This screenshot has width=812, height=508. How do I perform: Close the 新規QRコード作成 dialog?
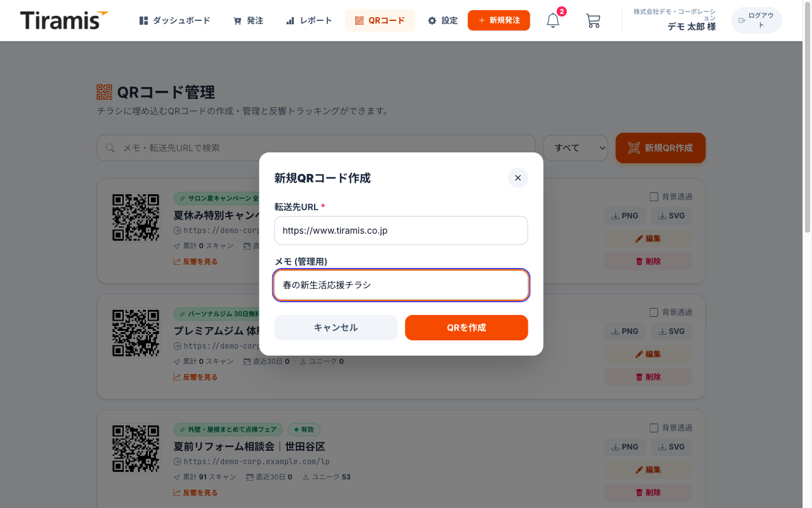518,178
